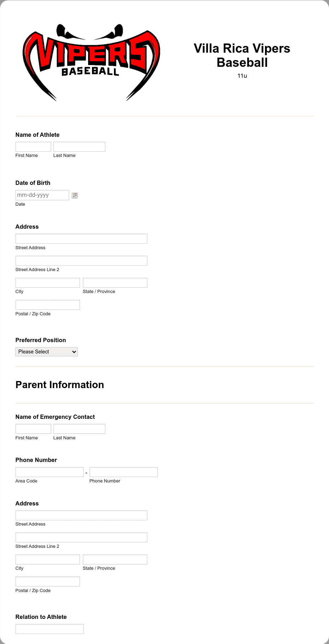Click the Parent Information heading
Viewport: 329px width, 644px height.
59,385
